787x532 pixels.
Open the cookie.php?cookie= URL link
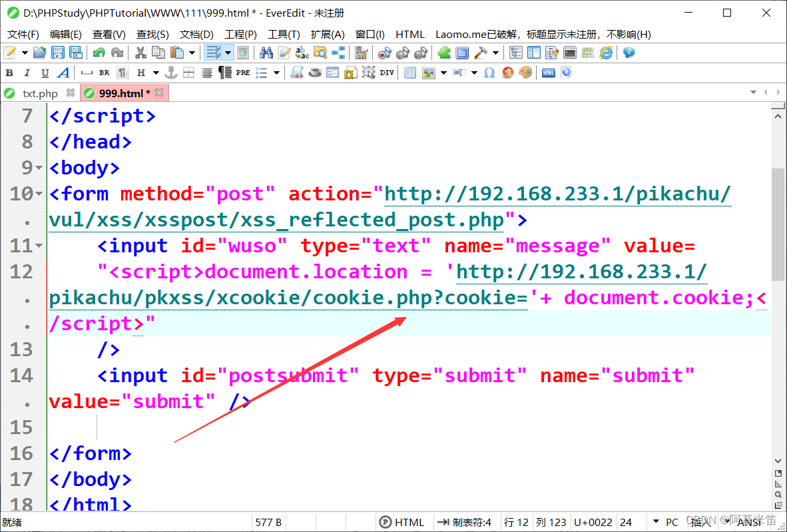(x=288, y=298)
